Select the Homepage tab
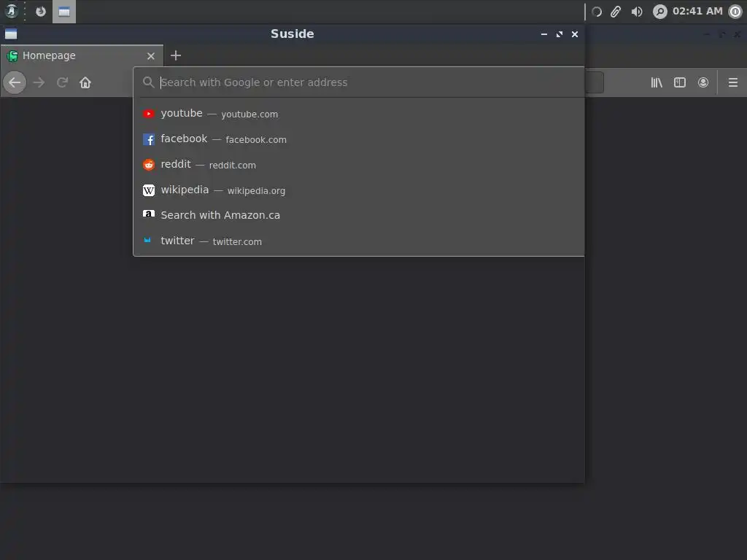 pos(82,55)
